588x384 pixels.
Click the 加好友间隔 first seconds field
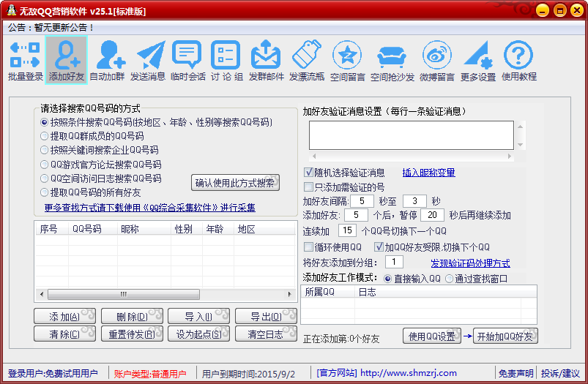[362, 201]
